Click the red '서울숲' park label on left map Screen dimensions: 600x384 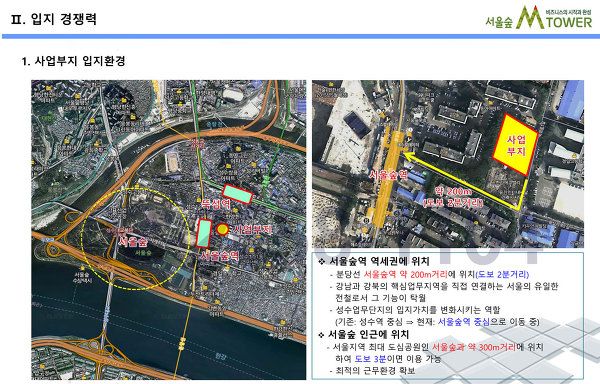[x=133, y=242]
